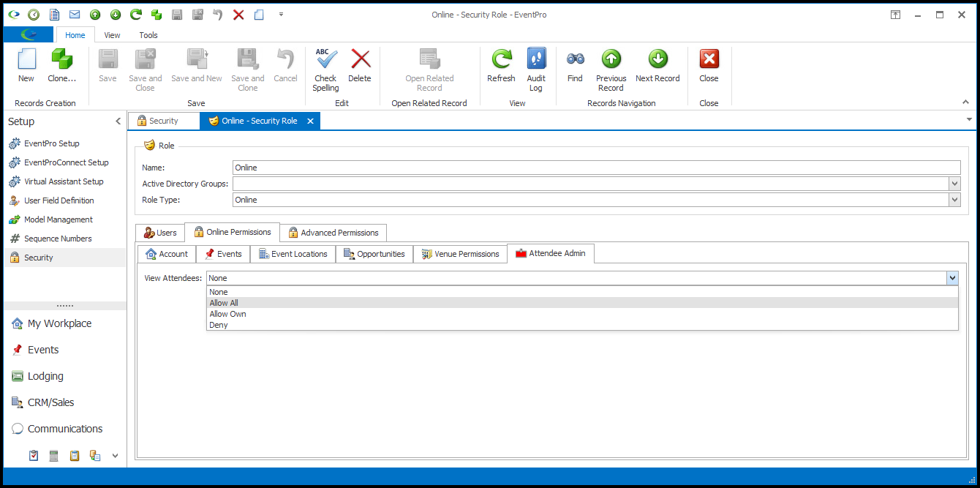Viewport: 980px width, 488px height.
Task: Select the Attendee Admin tab
Action: tap(551, 253)
